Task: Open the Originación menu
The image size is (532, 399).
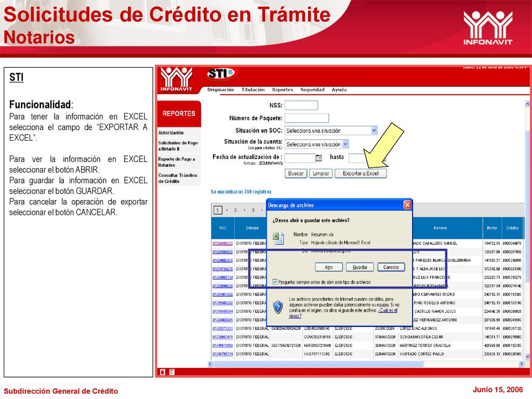Action: 220,89
